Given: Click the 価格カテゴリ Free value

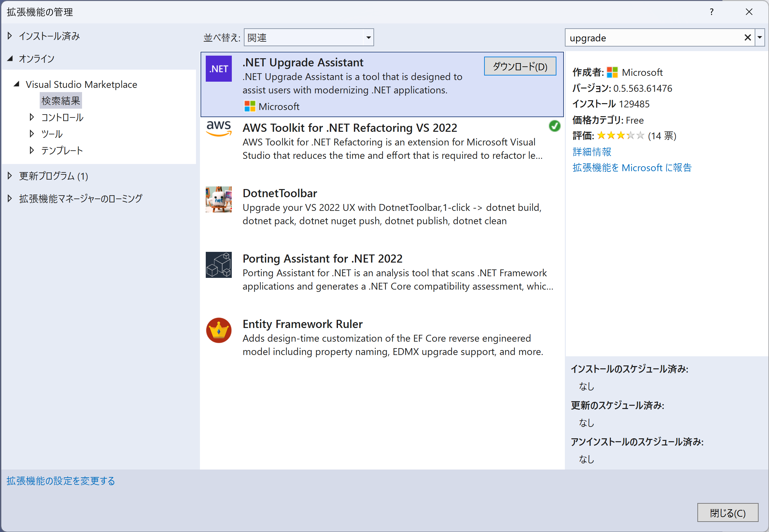Looking at the screenshot, I should click(x=635, y=120).
